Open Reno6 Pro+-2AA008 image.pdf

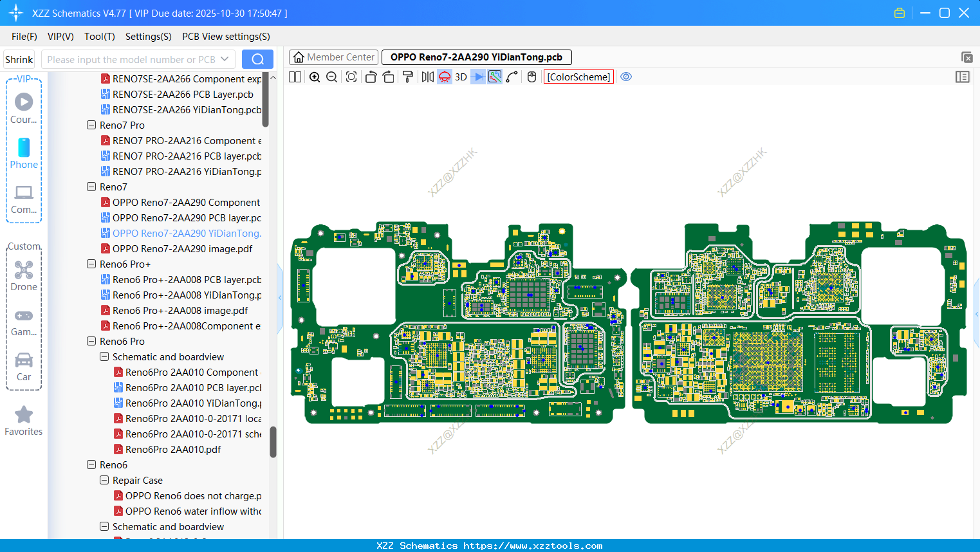coord(174,310)
